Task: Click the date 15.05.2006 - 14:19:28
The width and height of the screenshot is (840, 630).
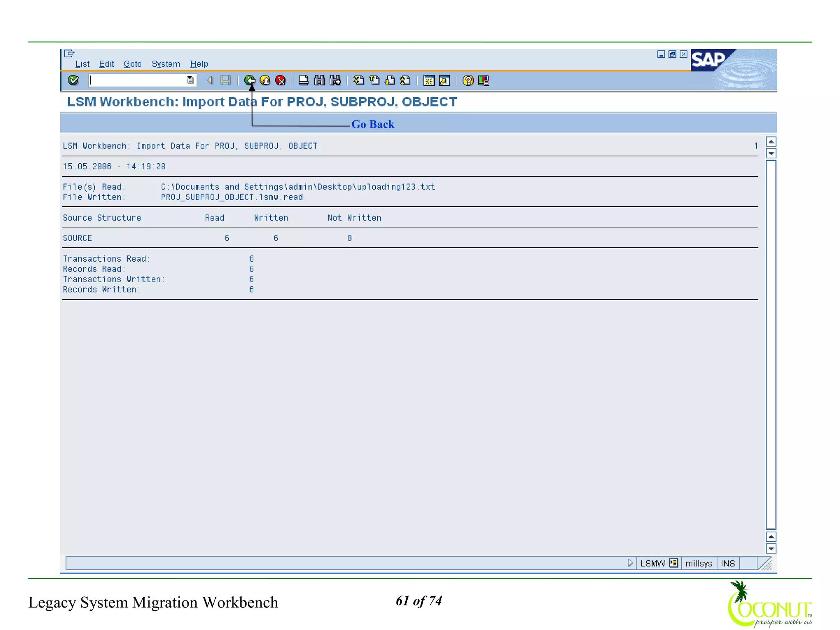Action: [114, 167]
